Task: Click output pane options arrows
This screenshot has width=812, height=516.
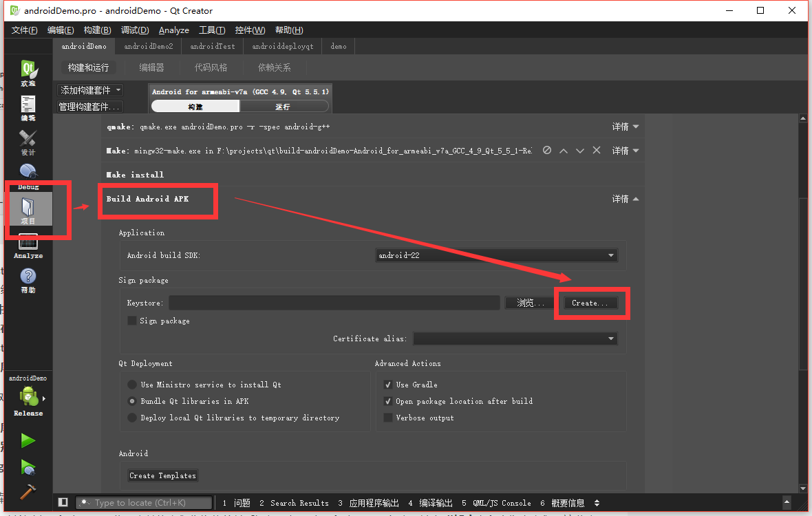Action: point(597,502)
